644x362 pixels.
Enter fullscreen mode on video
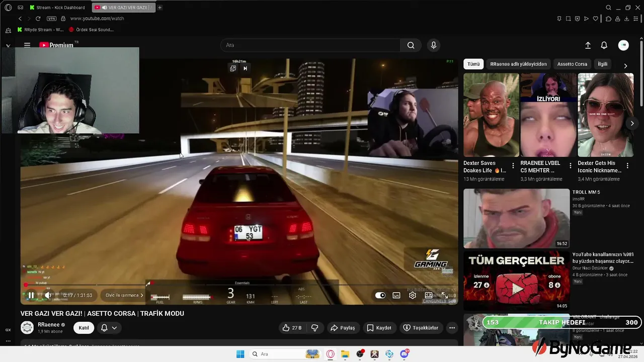445,295
